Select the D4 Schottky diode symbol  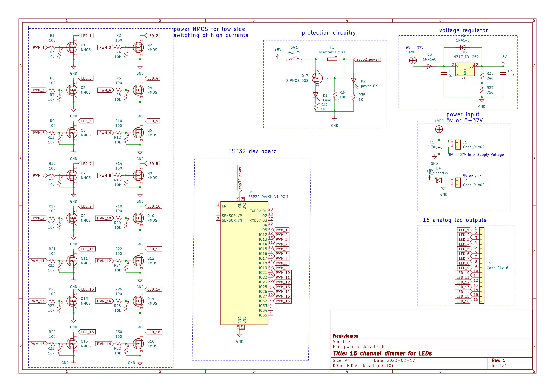(439, 180)
